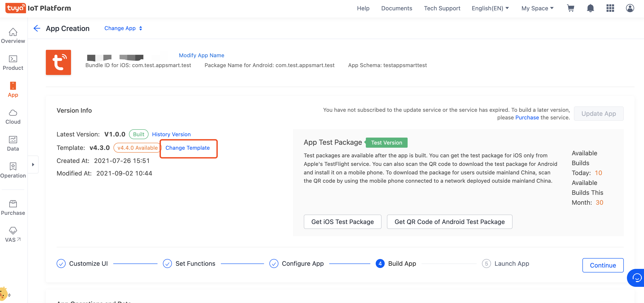
Task: Select the Set Functions step
Action: pyautogui.click(x=189, y=263)
